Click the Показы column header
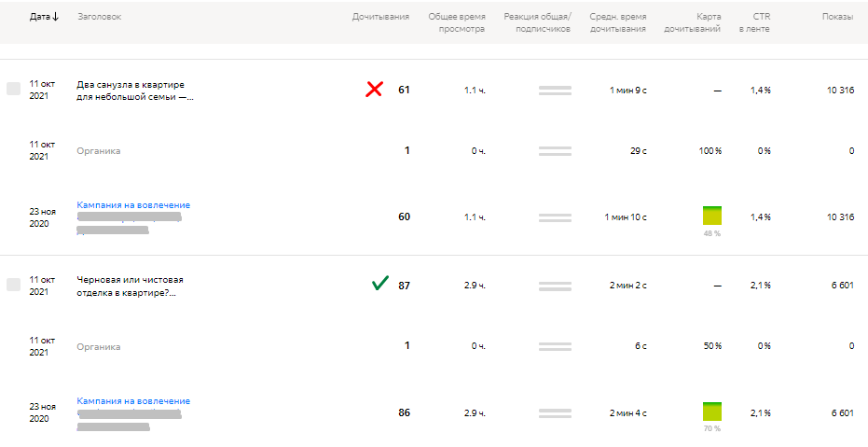 [x=836, y=17]
